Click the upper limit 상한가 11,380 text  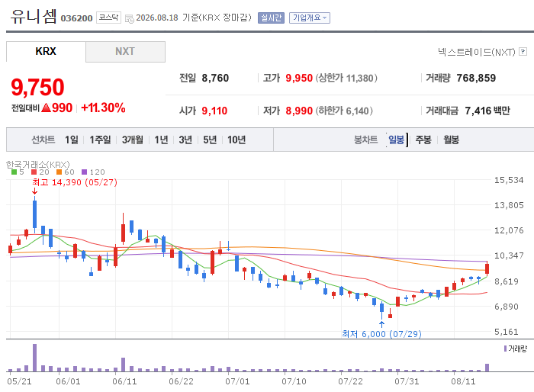click(346, 78)
